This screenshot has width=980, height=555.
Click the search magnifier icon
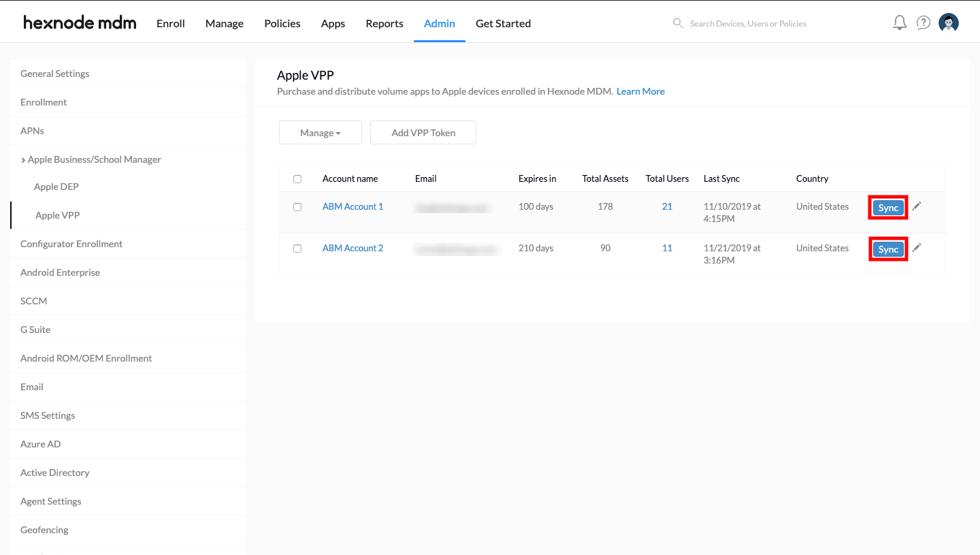point(678,23)
